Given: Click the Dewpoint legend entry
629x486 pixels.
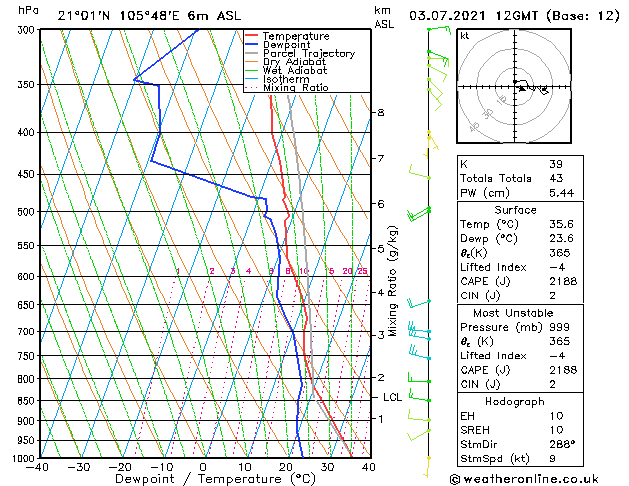Looking at the screenshot, I should click(x=286, y=45).
